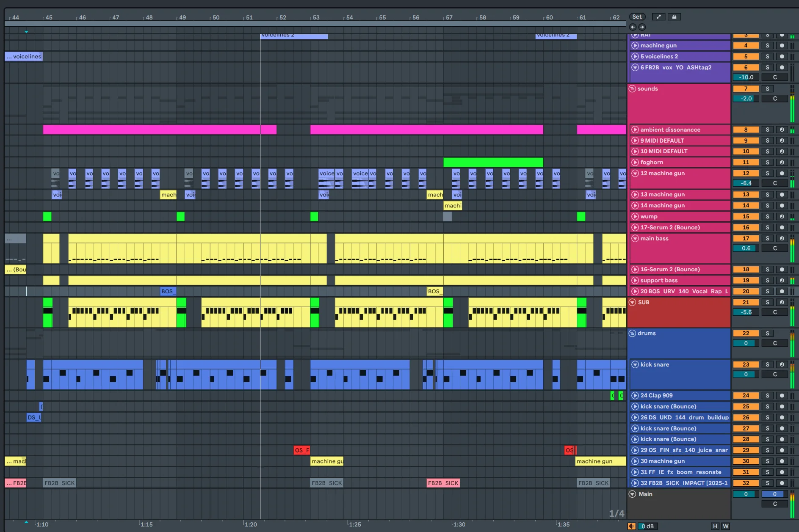The height and width of the screenshot is (532, 799).
Task: Toggle track activator 21 on SUB
Action: point(746,303)
